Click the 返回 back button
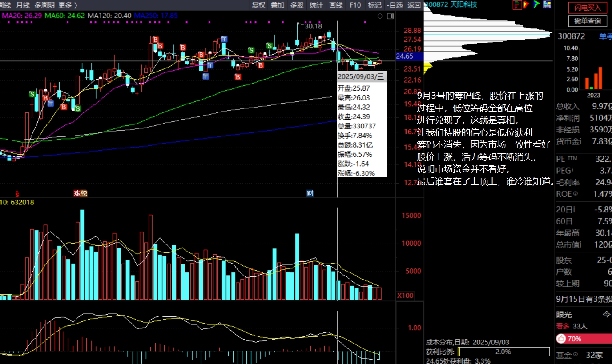Image resolution: width=612 pixels, height=364 pixels. coord(414,5)
